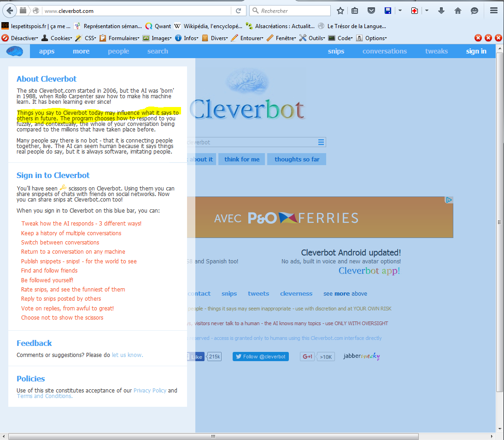Select the snips tab in blue bar
This screenshot has height=440, width=504.
click(x=336, y=51)
